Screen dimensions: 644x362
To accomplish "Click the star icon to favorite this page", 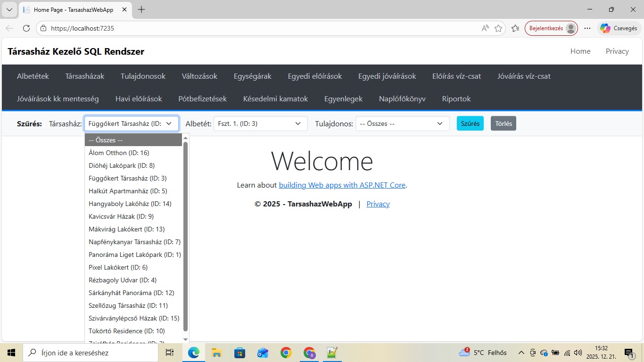I will click(498, 28).
